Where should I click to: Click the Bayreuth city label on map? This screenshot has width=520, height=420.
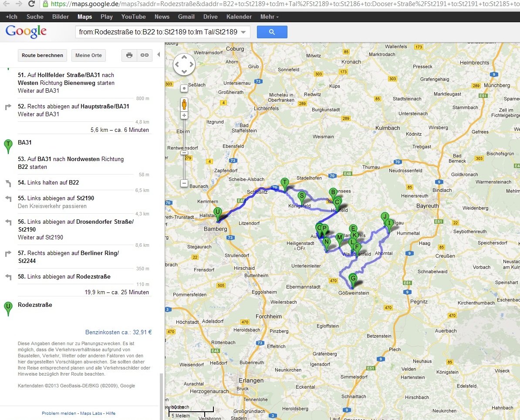point(428,206)
